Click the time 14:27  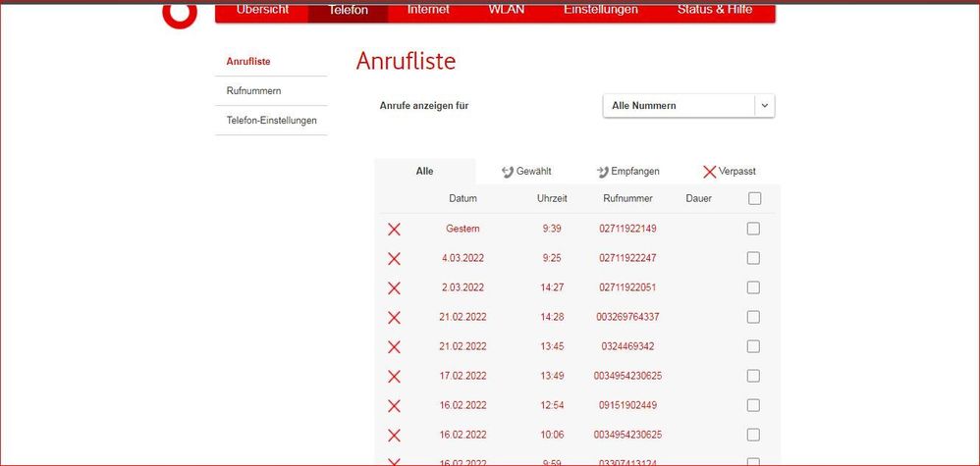[552, 287]
